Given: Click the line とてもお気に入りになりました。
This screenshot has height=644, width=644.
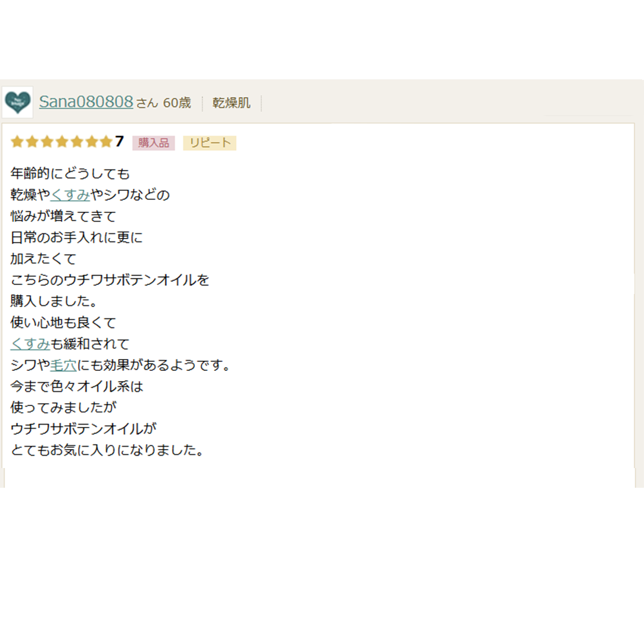Looking at the screenshot, I should tap(107, 450).
